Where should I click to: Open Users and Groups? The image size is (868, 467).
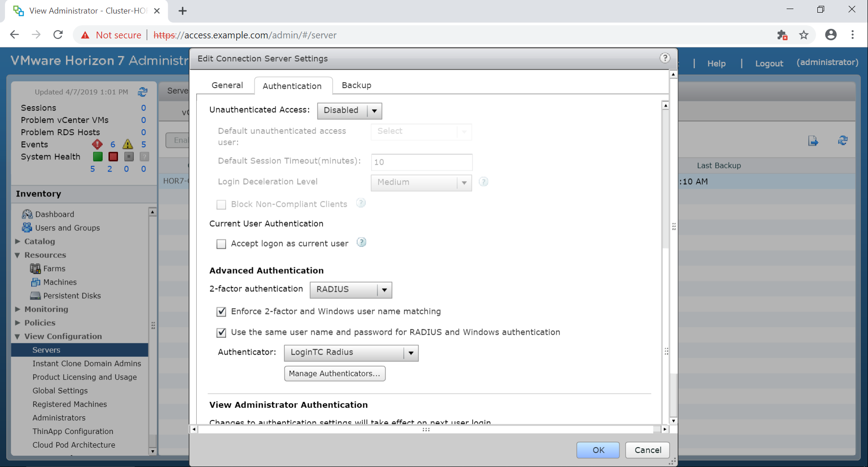click(67, 228)
